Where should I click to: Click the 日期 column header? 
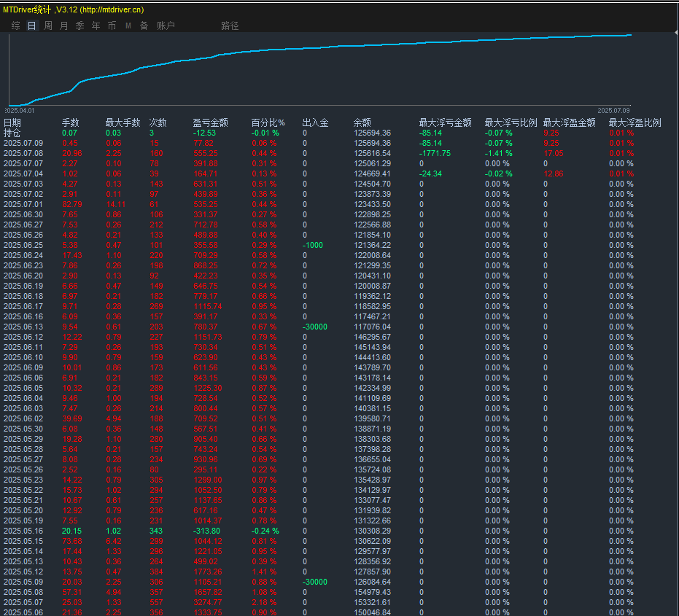[12, 122]
